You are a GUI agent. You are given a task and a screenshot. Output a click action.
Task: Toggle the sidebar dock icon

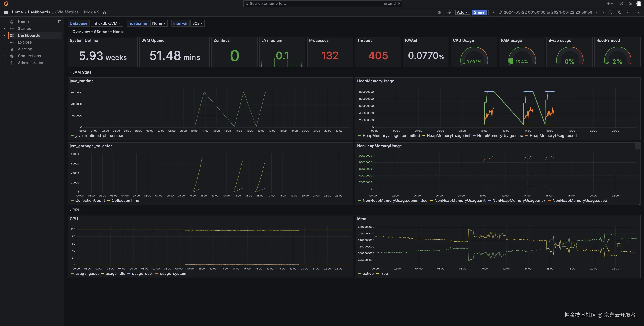click(59, 22)
